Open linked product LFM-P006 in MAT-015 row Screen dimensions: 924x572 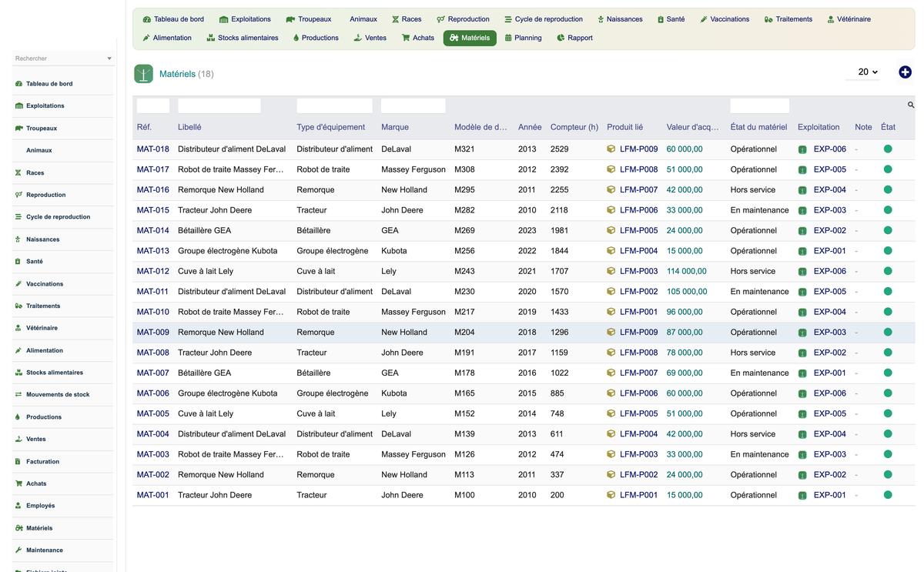(639, 210)
